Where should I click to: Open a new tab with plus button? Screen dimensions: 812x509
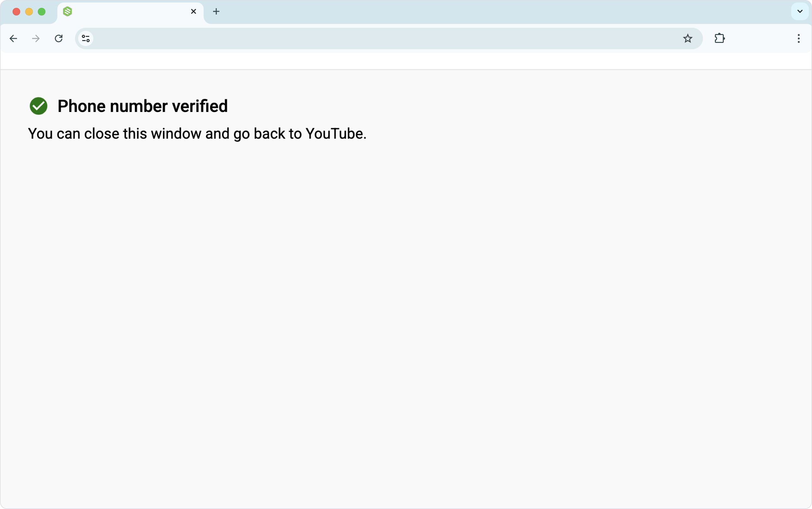[216, 11]
